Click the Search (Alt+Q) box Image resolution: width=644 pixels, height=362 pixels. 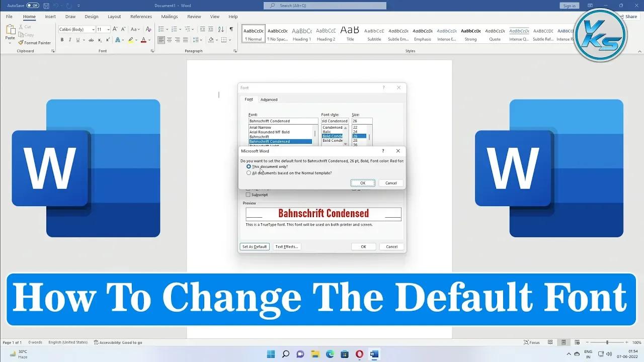pyautogui.click(x=325, y=6)
